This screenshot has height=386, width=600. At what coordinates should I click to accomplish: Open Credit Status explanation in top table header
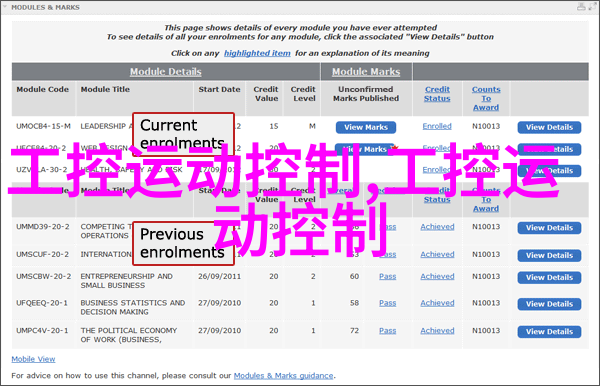tap(437, 94)
